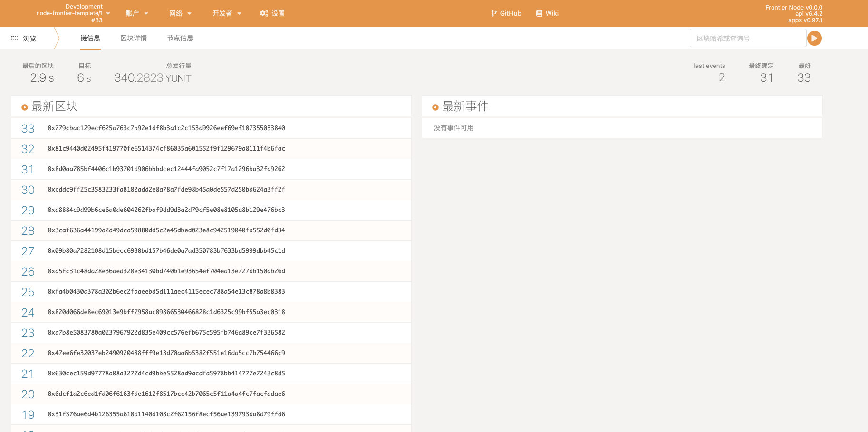The width and height of the screenshot is (868, 432).
Task: Switch to the 链信息 tab
Action: (90, 38)
